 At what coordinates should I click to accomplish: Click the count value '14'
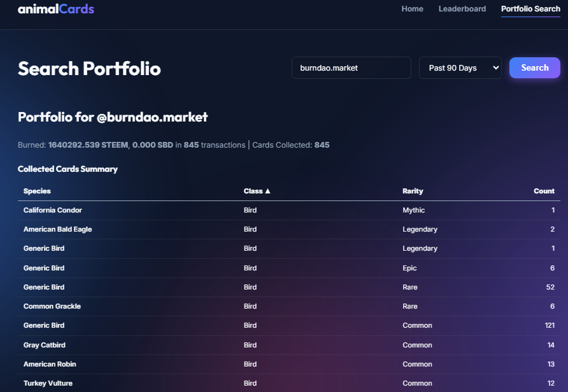551,345
